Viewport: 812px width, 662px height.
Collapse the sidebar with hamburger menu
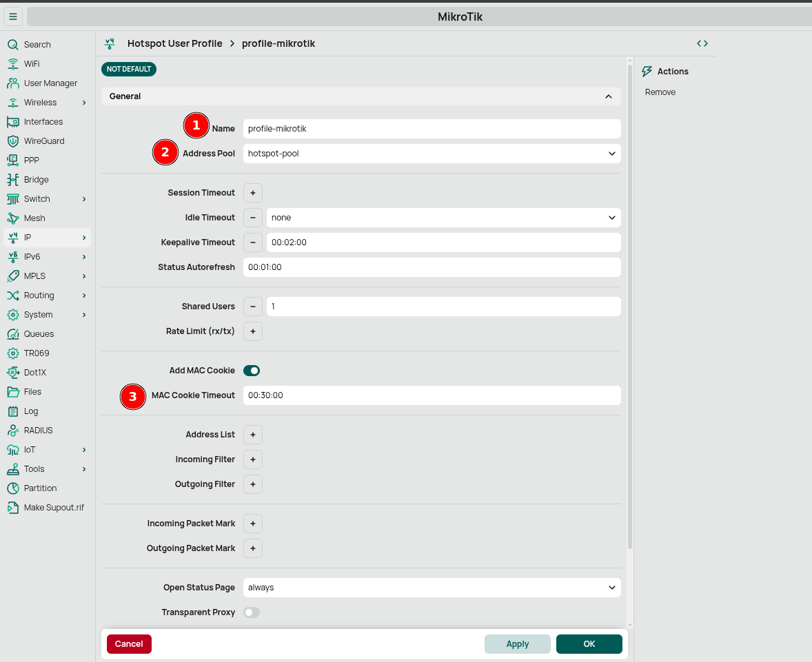pos(12,16)
